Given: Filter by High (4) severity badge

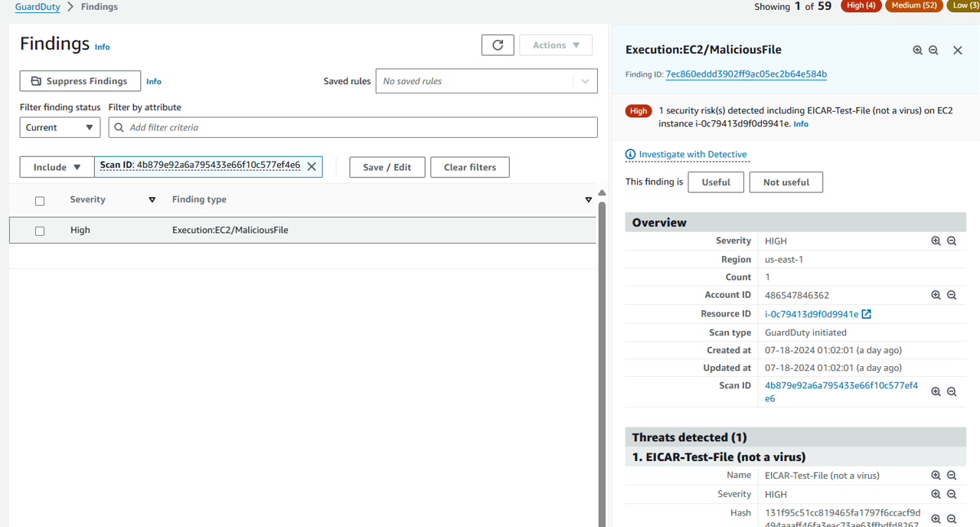Looking at the screenshot, I should tap(861, 5).
